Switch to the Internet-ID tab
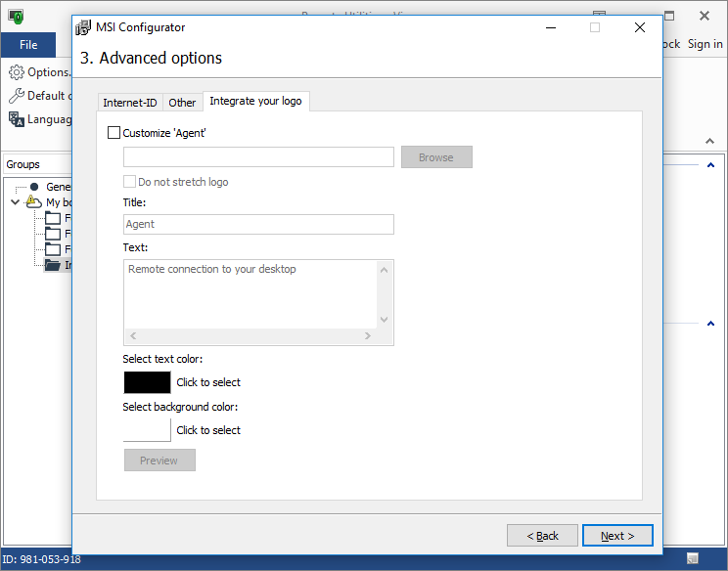This screenshot has height=571, width=728. coord(130,103)
